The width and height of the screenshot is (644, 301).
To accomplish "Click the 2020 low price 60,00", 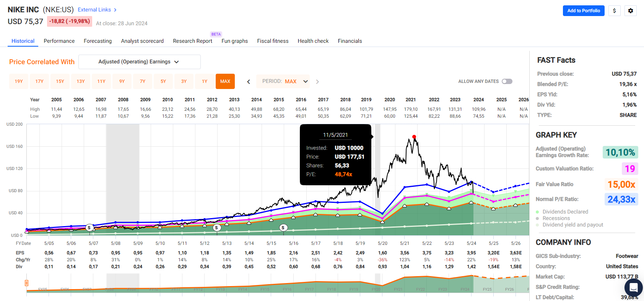I will [390, 116].
